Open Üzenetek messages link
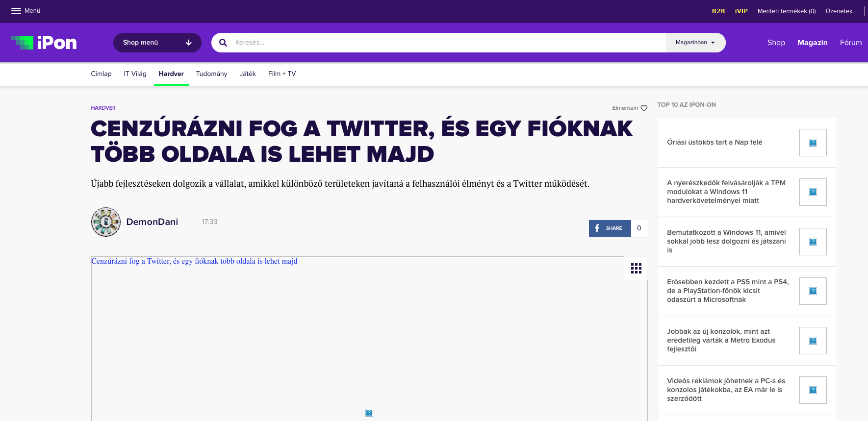868x421 pixels. (x=839, y=11)
